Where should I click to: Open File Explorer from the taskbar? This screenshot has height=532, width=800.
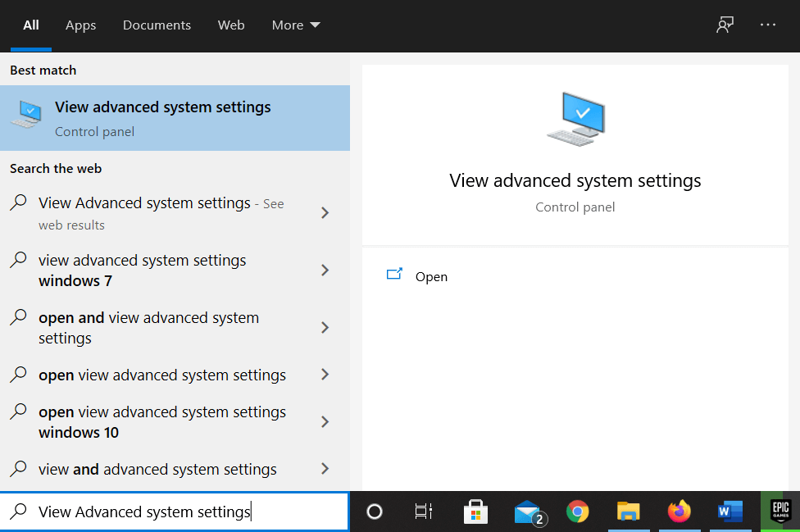click(x=628, y=511)
